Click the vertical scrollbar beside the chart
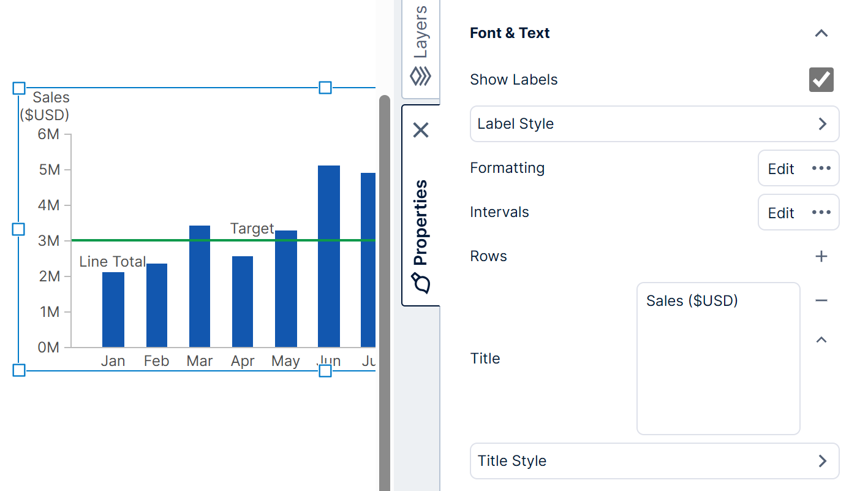The height and width of the screenshot is (491, 868). pyautogui.click(x=385, y=294)
